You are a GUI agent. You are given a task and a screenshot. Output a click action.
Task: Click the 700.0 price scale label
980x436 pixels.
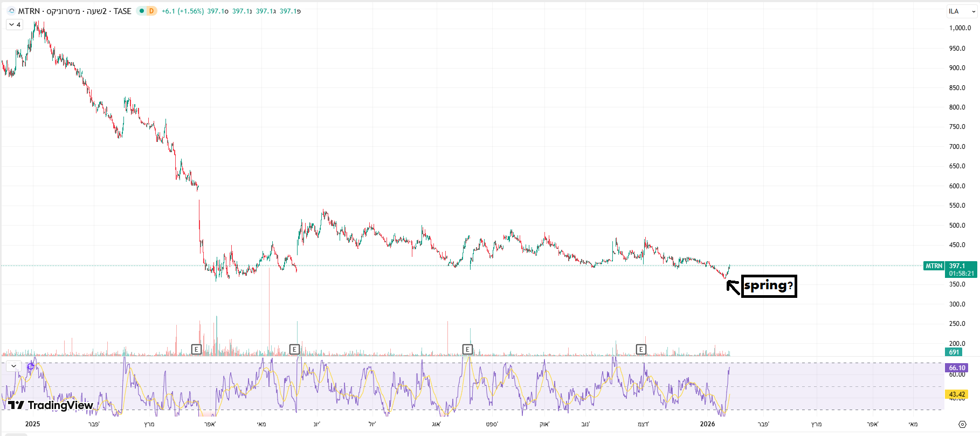[x=957, y=147]
